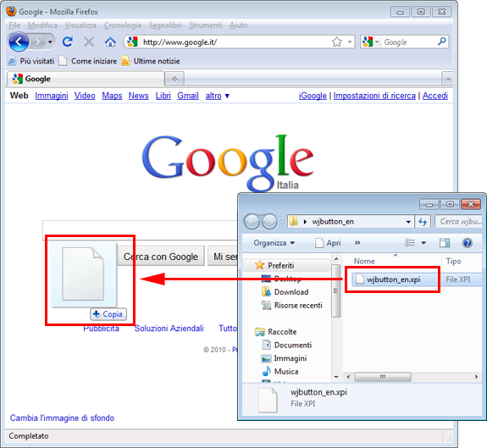The height and width of the screenshot is (448, 487).
Task: Select the Google tab
Action: click(86, 79)
